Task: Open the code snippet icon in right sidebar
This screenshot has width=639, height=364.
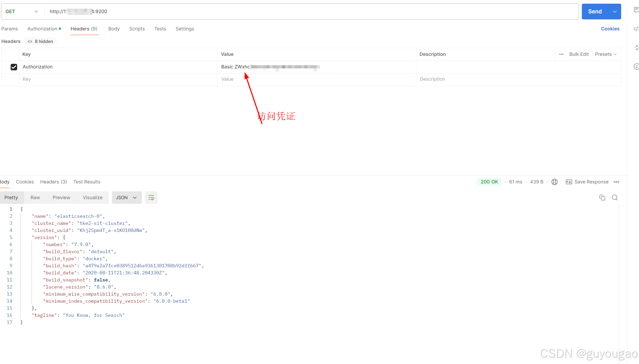Action: tap(636, 29)
